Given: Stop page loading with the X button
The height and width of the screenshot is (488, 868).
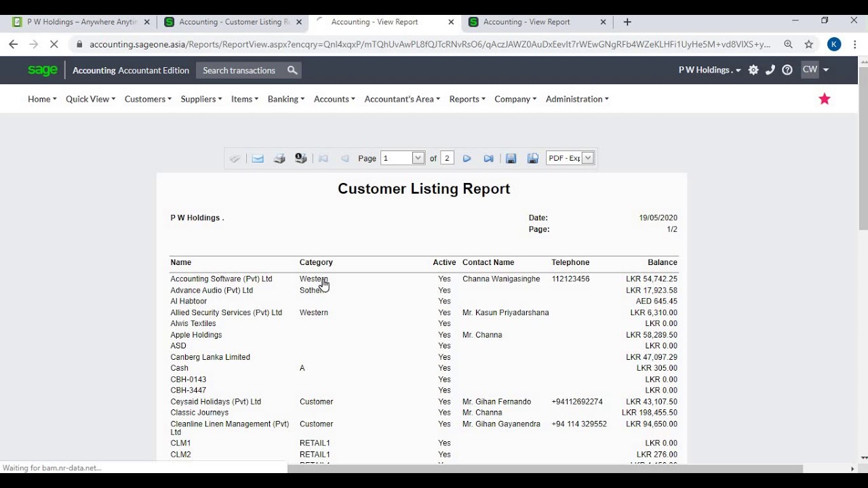Looking at the screenshot, I should (56, 44).
